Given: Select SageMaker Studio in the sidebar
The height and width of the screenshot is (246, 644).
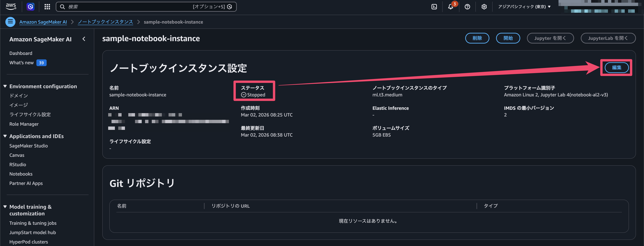Looking at the screenshot, I should click(29, 146).
